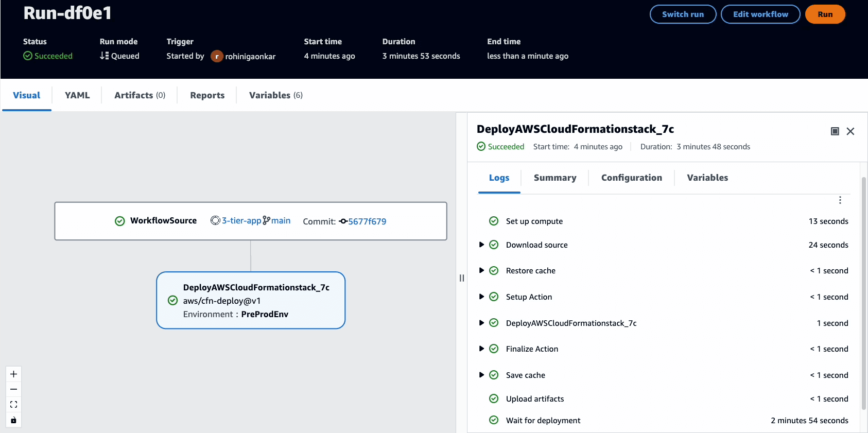The height and width of the screenshot is (433, 868).
Task: Fit workflow diagram to view
Action: point(14,405)
